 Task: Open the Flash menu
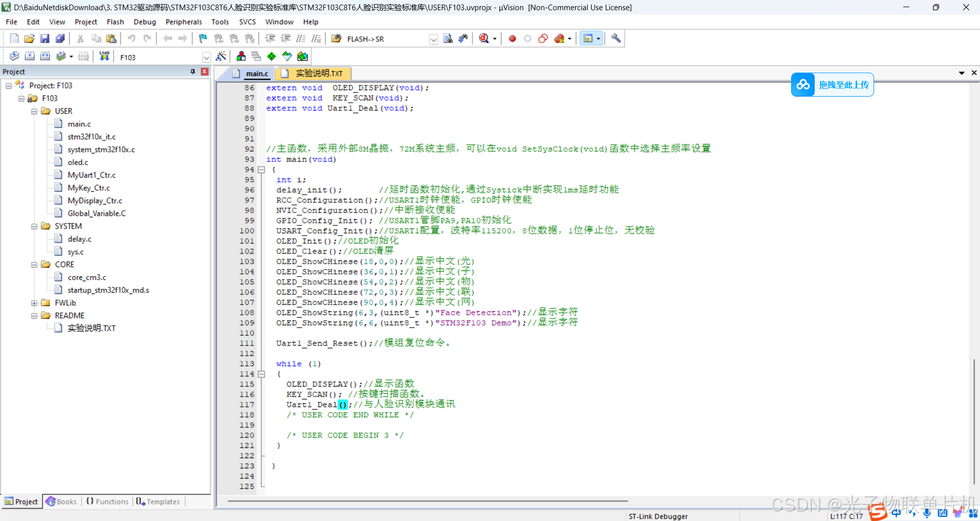[x=115, y=22]
